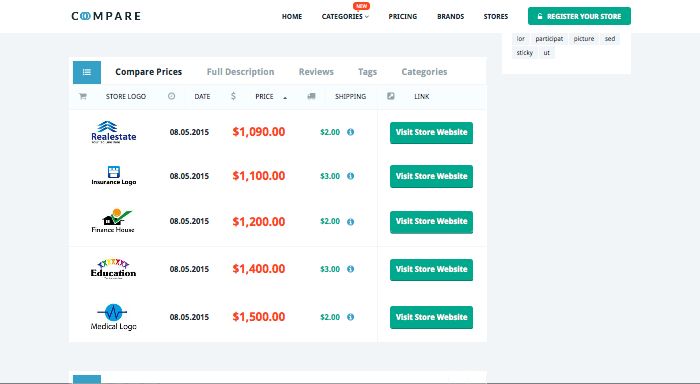
Task: Go to the HOME page
Action: 292,17
